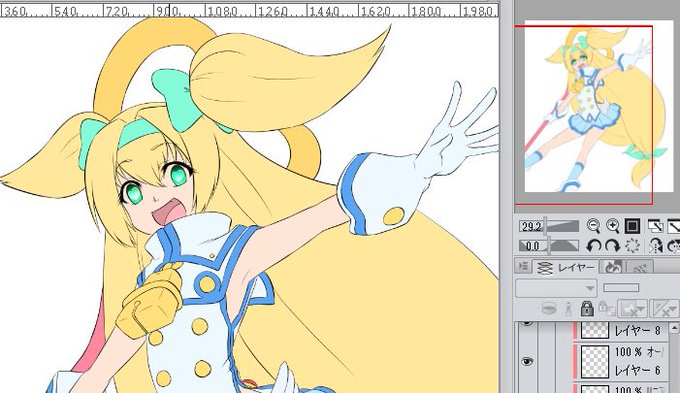The height and width of the screenshot is (393, 680).
Task: Toggle the lock layer padlock icon
Action: [x=587, y=309]
